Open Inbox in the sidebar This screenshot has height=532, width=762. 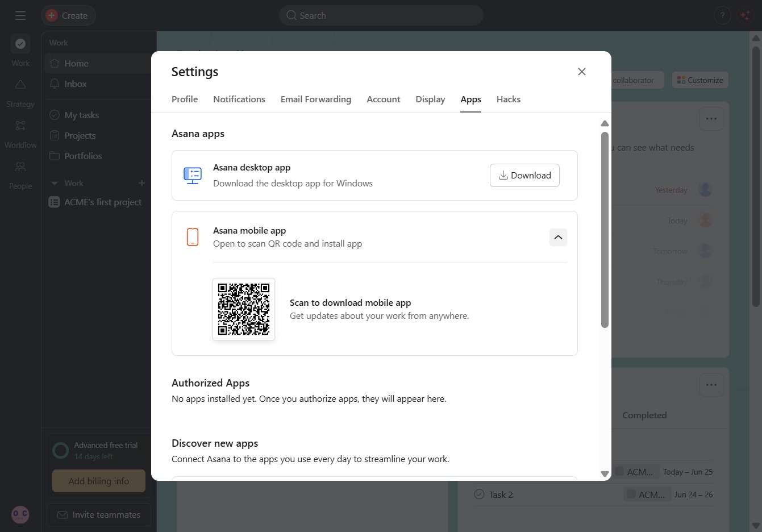click(97, 84)
